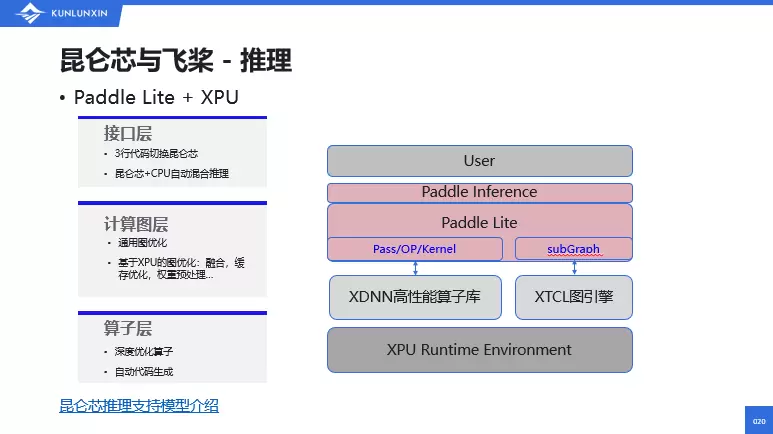The width and height of the screenshot is (773, 434).
Task: Click the arrow between subGraph and XTCL
Action: (574, 267)
